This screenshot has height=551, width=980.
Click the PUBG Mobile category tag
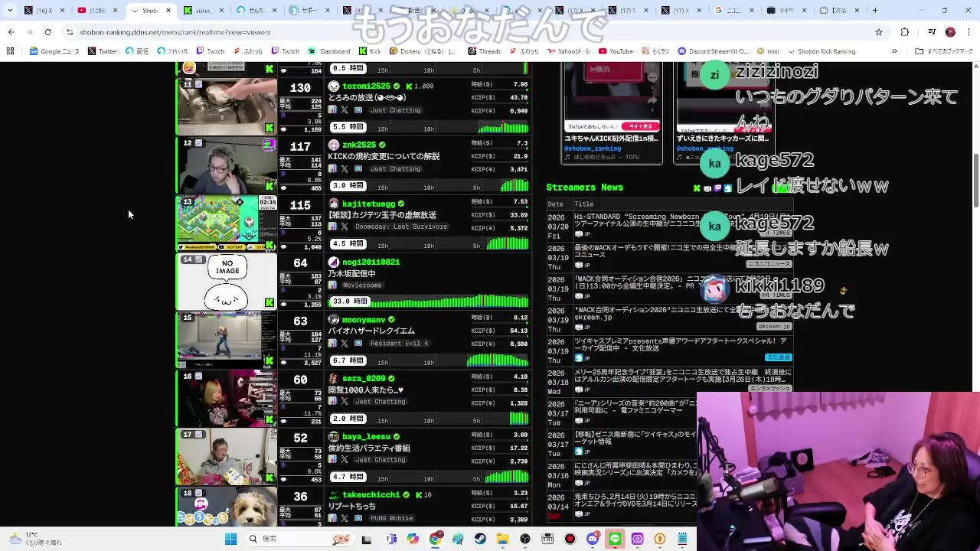pos(392,519)
